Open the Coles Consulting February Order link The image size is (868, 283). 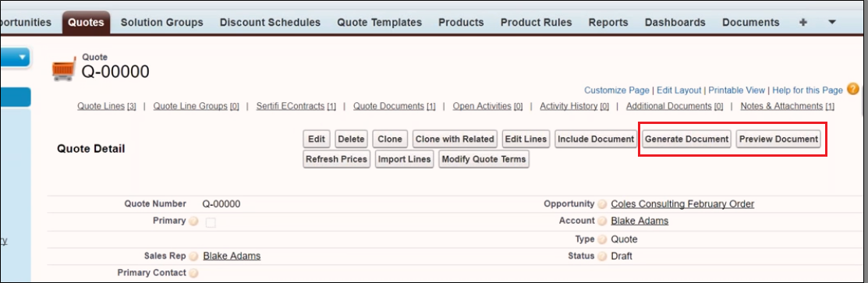tap(682, 203)
